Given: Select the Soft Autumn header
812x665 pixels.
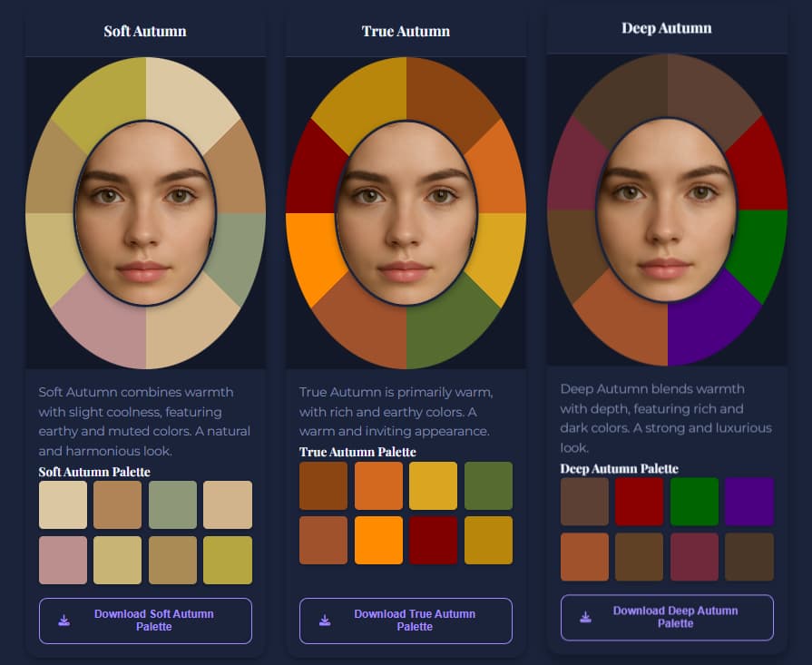Looking at the screenshot, I should (145, 30).
